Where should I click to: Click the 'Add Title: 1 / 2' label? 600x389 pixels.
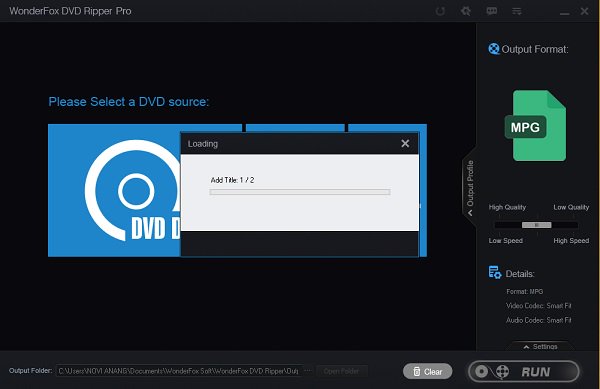pos(232,180)
